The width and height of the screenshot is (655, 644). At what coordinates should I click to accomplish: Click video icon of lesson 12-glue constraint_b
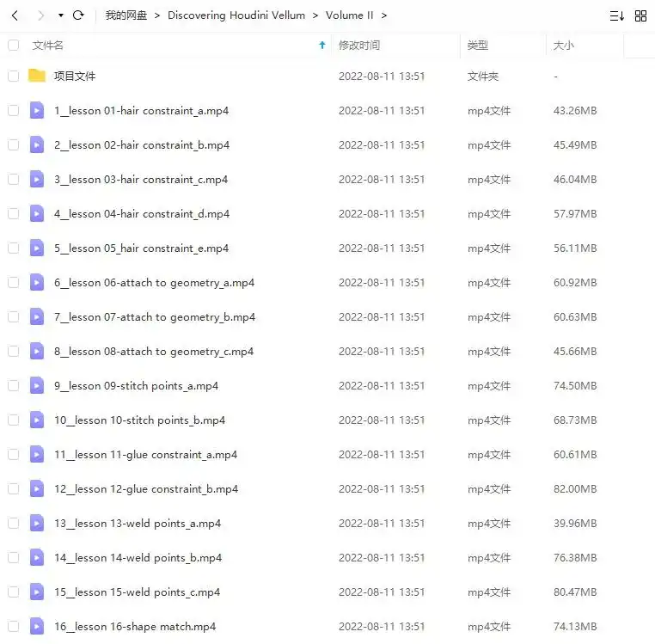tap(37, 489)
